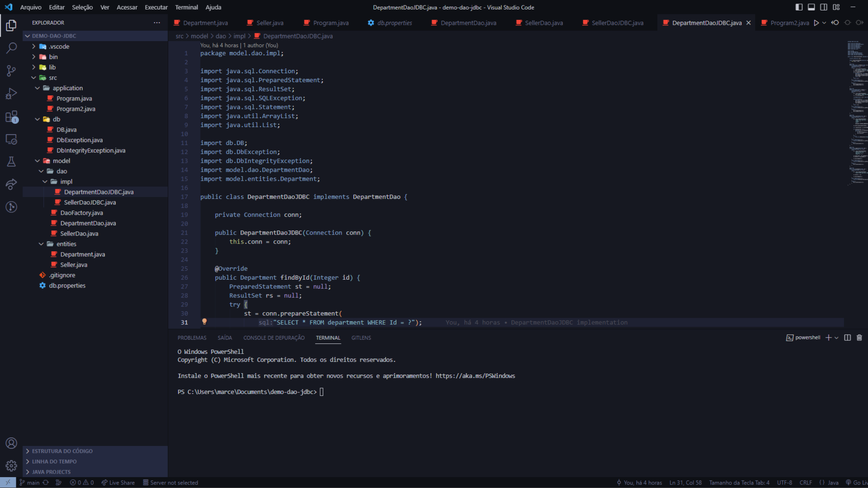This screenshot has height=488, width=868.
Task: Select the PROBLEMAS tab in panel
Action: click(x=192, y=338)
